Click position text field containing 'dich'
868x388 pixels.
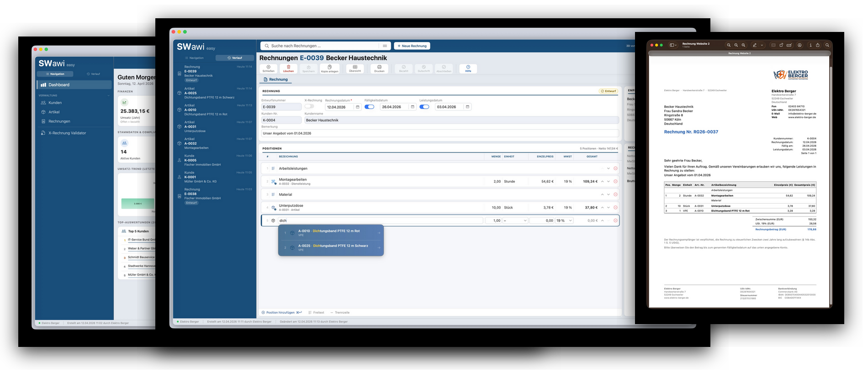click(x=380, y=220)
